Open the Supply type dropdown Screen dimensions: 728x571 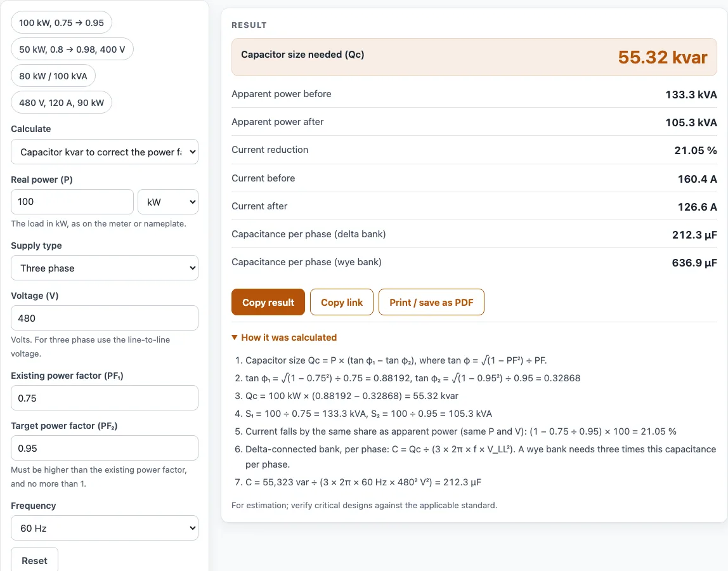click(105, 268)
